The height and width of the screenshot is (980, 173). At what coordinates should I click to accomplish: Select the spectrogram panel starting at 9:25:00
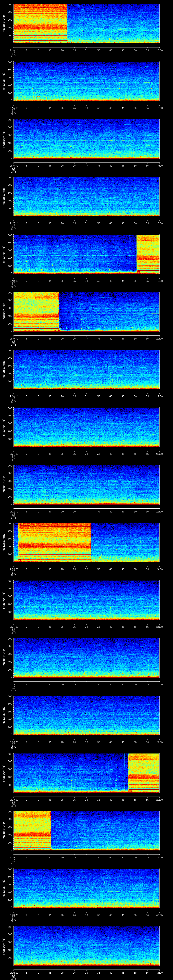(86, 658)
